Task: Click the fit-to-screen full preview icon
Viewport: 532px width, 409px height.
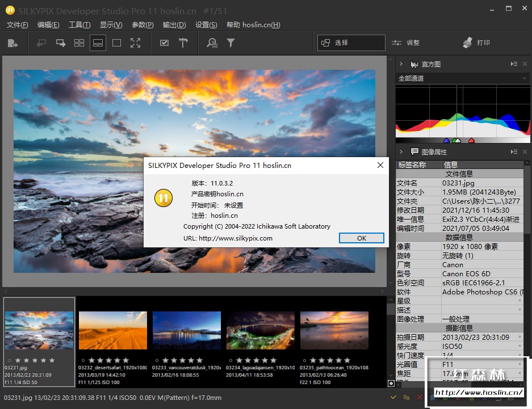Action: coord(135,43)
